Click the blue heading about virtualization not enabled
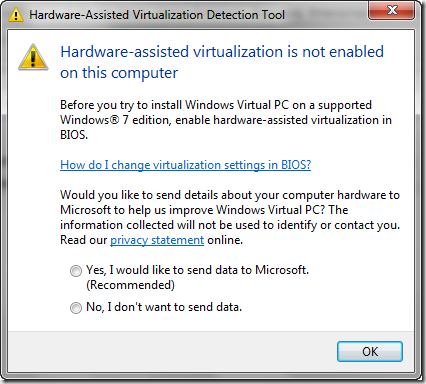The height and width of the screenshot is (384, 426). click(222, 62)
